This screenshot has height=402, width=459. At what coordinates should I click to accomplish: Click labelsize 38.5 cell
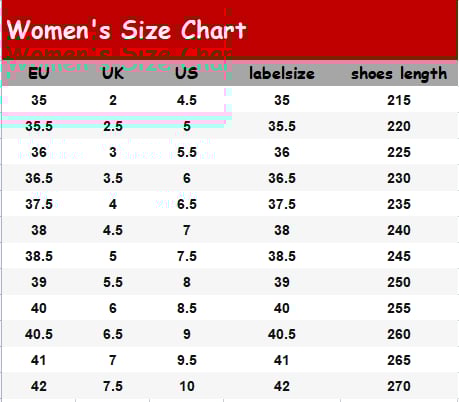[x=282, y=256]
